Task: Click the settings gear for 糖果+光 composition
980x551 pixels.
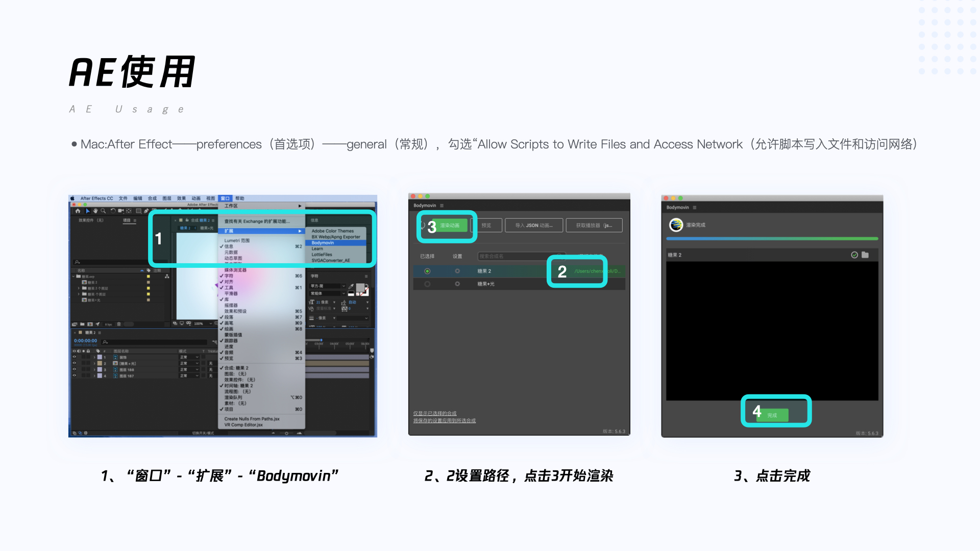Action: pos(457,284)
